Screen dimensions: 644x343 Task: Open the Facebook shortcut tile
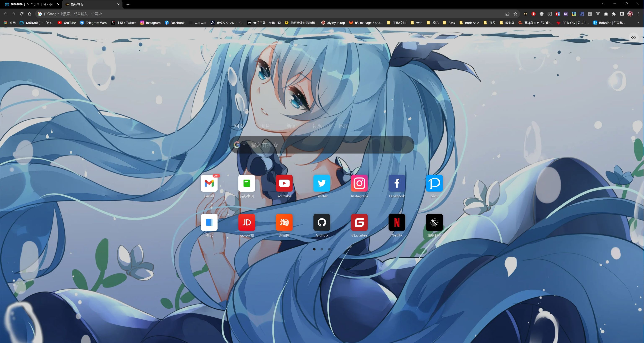pos(397,183)
